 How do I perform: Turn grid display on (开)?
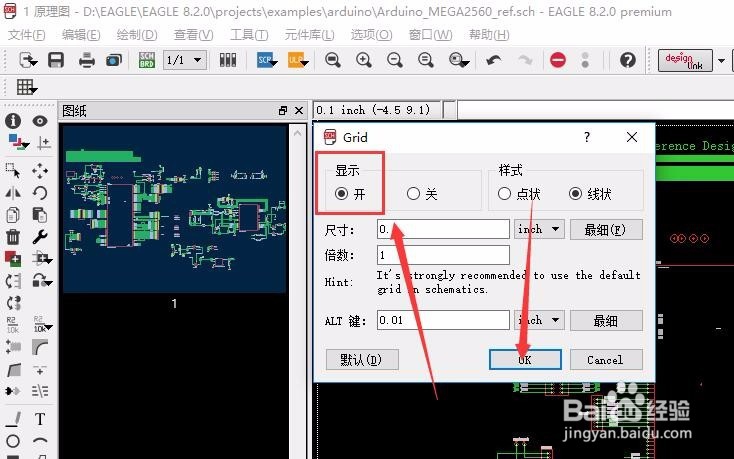pyautogui.click(x=342, y=194)
